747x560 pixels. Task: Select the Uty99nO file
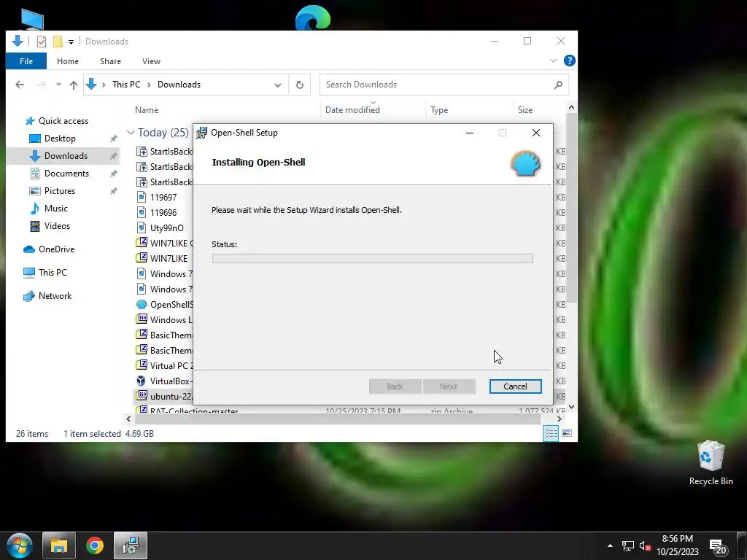coord(167,228)
